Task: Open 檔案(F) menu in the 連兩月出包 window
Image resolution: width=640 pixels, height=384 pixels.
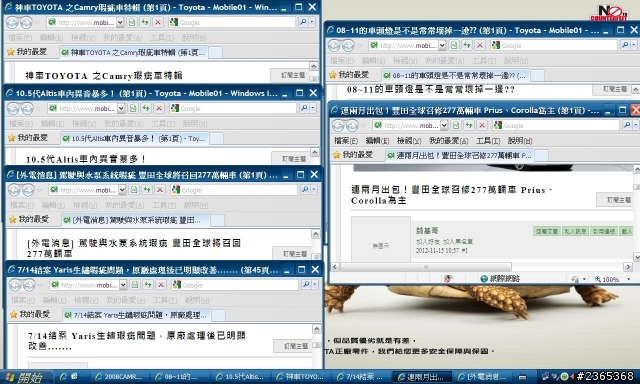Action: click(x=346, y=141)
